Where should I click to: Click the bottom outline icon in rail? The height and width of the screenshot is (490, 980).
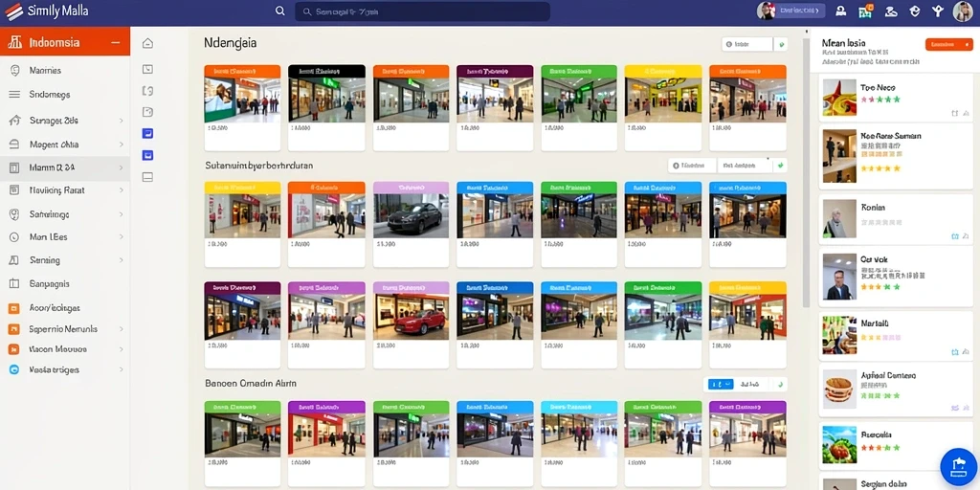[147, 177]
